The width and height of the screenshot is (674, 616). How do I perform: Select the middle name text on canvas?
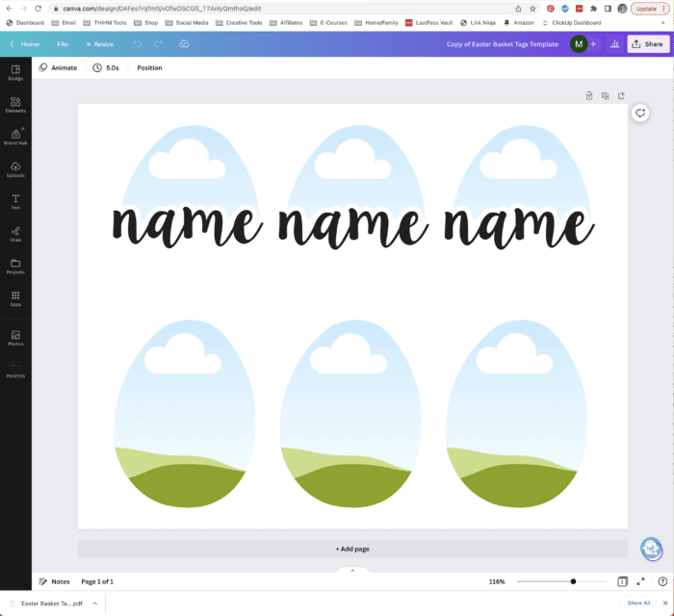tap(352, 223)
